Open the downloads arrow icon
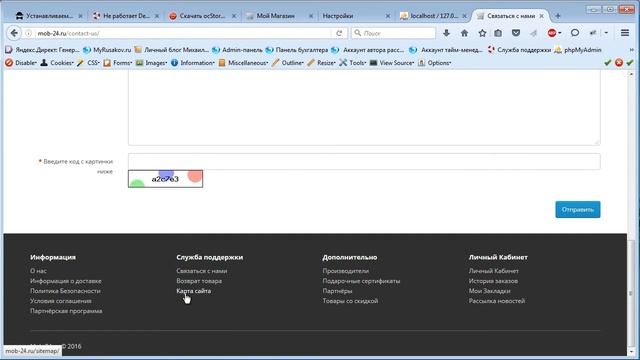The image size is (640, 360). click(x=447, y=33)
